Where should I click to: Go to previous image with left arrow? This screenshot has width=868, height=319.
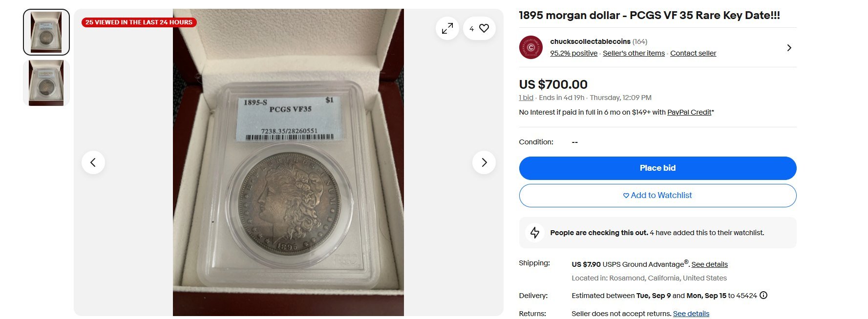pyautogui.click(x=93, y=162)
